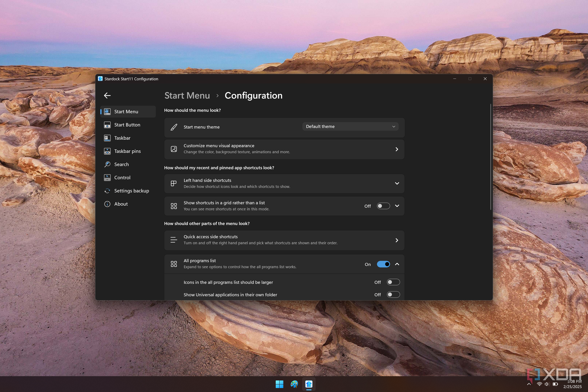
Task: Open Quick access side shortcuts arrow
Action: [x=397, y=240]
